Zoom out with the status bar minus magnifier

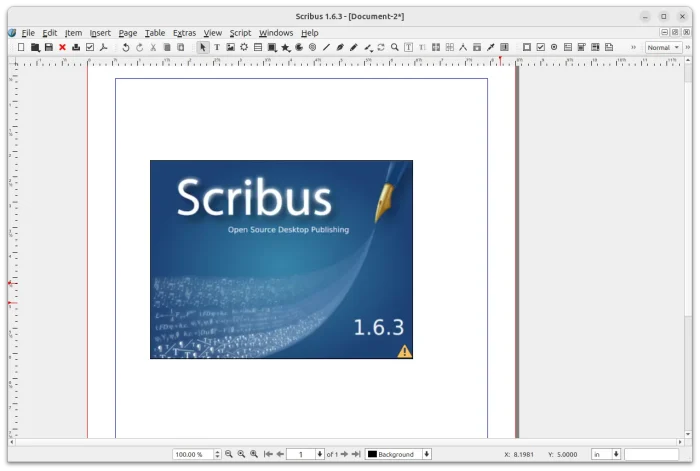tap(229, 454)
